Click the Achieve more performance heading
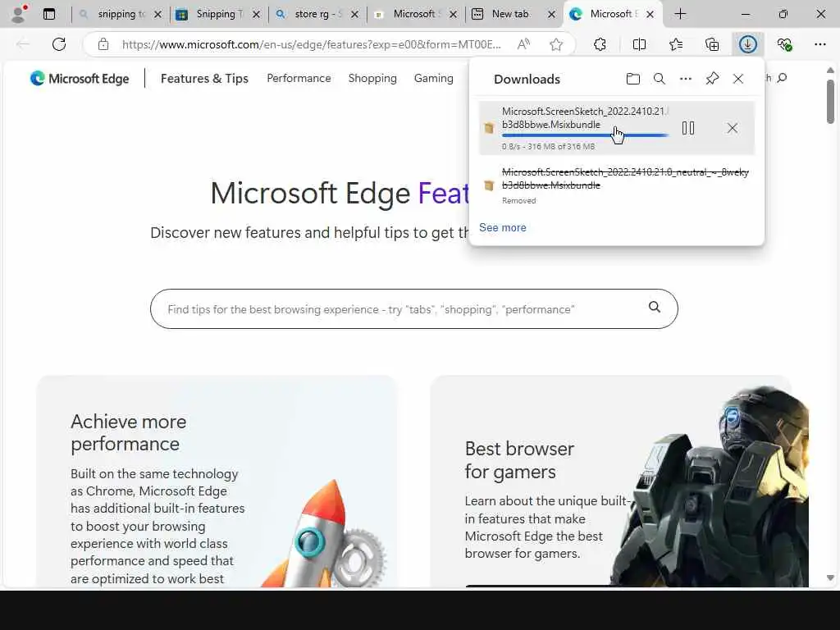The image size is (840, 630). tap(129, 432)
